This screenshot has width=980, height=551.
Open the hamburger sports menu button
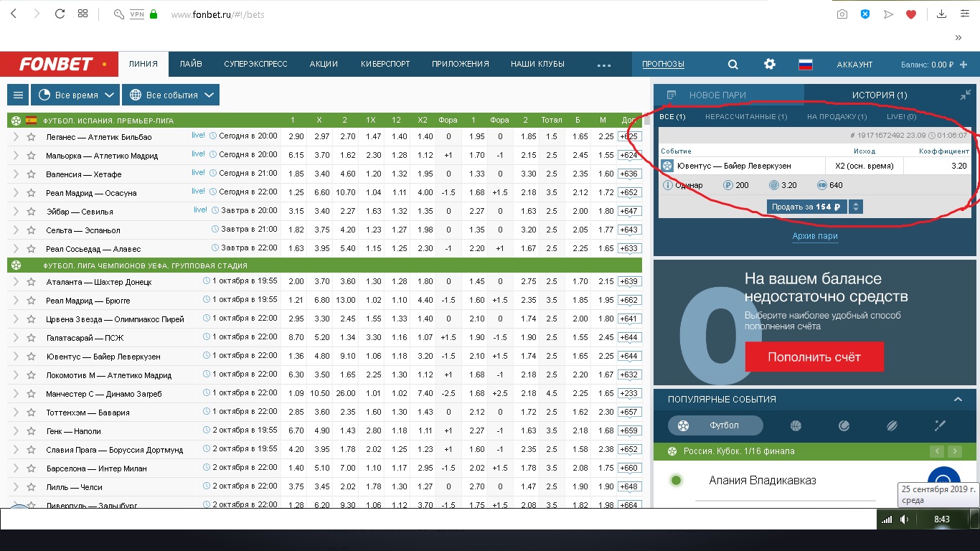point(18,95)
